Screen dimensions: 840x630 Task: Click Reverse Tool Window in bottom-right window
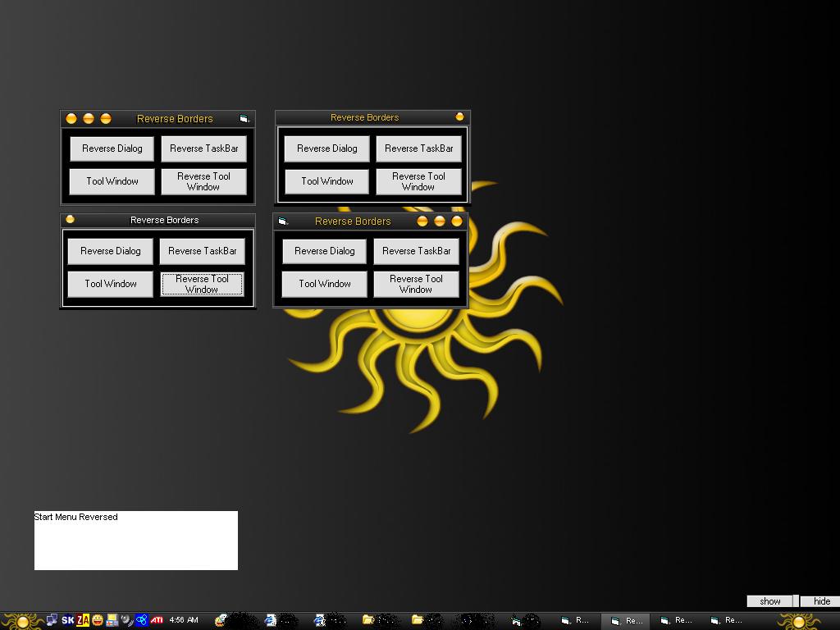pos(416,284)
